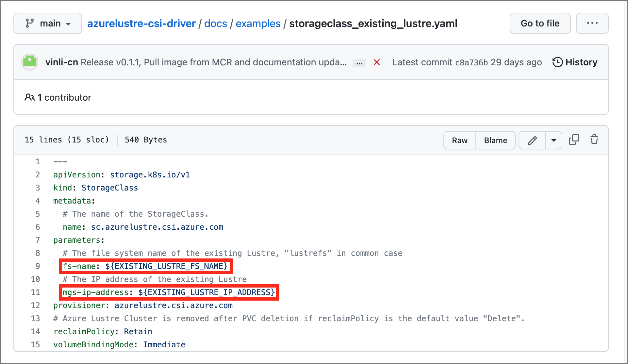This screenshot has height=364, width=628.
Task: Click the download chevron dropdown next to edit
Action: point(553,140)
